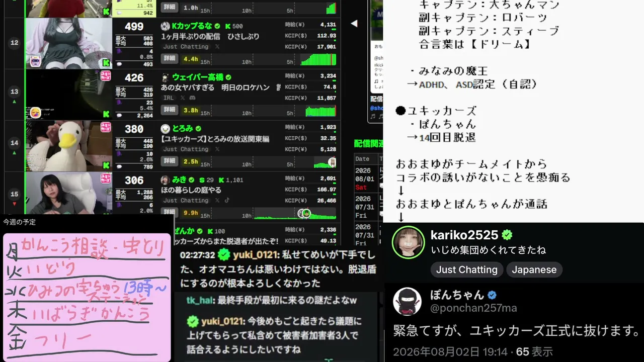
Task: Select the IRL category of ウェイパー高橋
Action: tap(169, 98)
